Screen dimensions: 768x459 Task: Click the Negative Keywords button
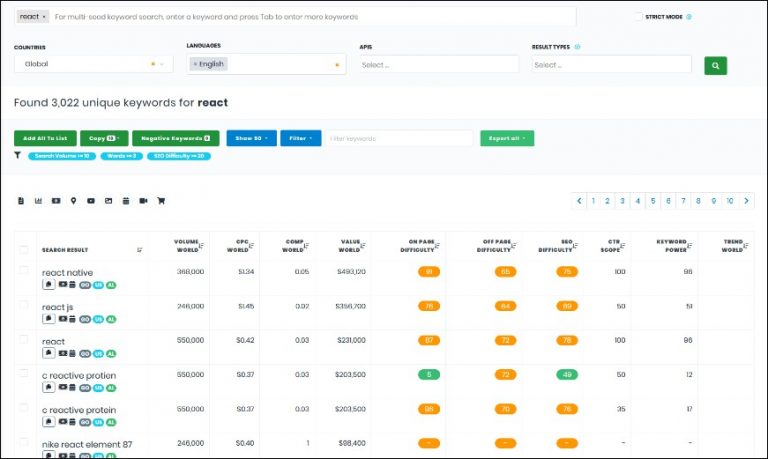[x=175, y=138]
